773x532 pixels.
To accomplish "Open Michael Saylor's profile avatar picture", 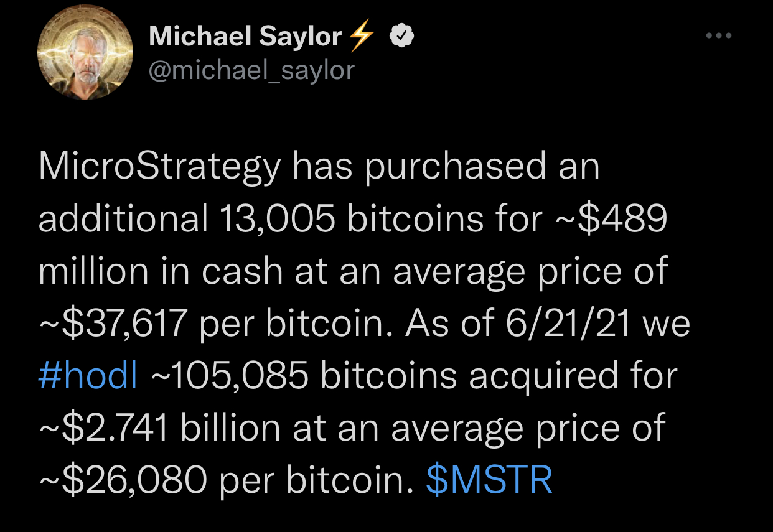I will (x=85, y=54).
